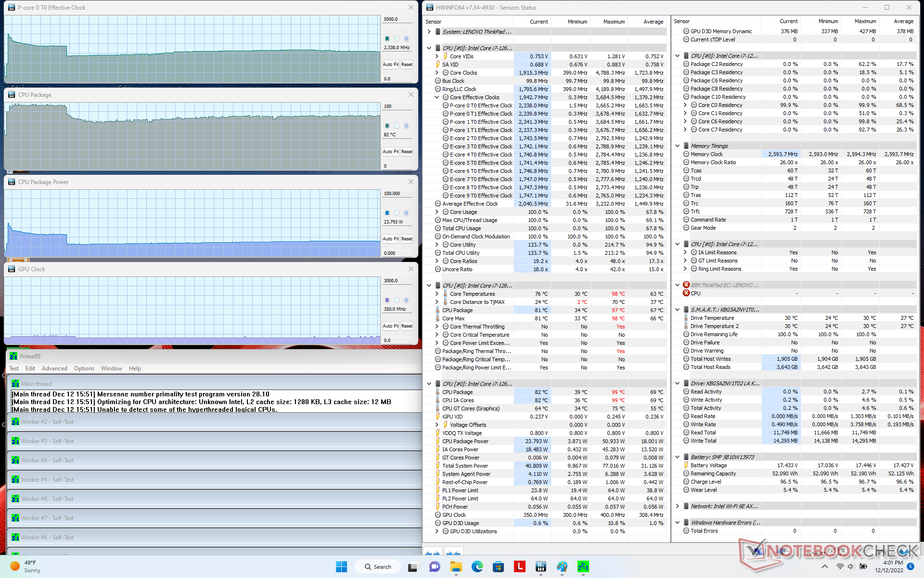Launch Microsoft Edge from taskbar

coord(477,567)
